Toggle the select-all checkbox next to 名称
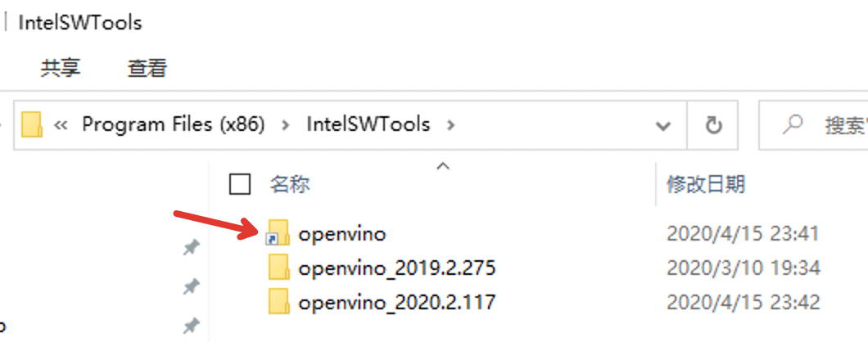 (240, 184)
